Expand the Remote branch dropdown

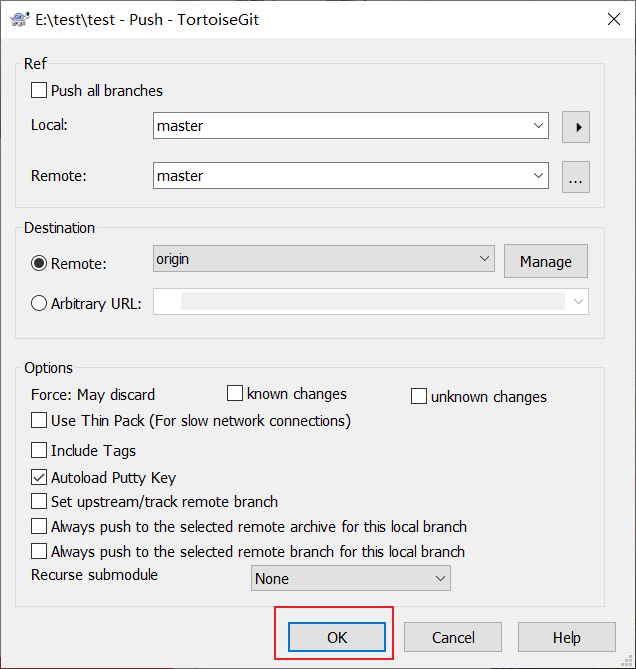[538, 176]
